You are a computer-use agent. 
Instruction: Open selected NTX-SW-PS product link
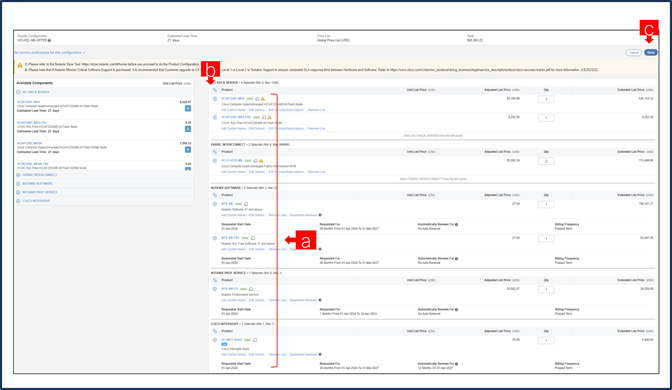click(230, 289)
